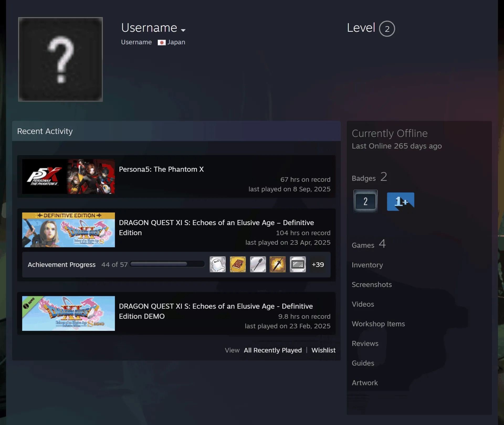Viewport: 504px width, 425px height.
Task: Open the level 2 badge icon
Action: coord(365,201)
